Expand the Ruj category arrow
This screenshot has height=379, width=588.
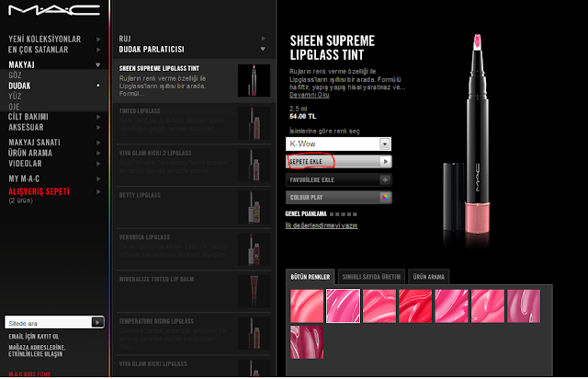pos(264,39)
